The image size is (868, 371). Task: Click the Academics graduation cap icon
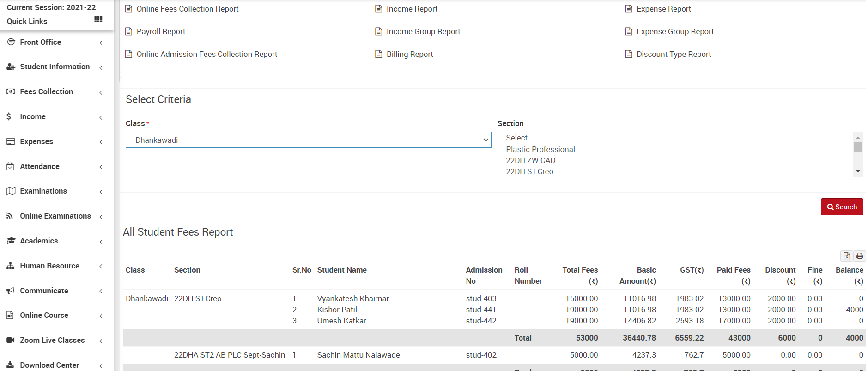pyautogui.click(x=11, y=241)
